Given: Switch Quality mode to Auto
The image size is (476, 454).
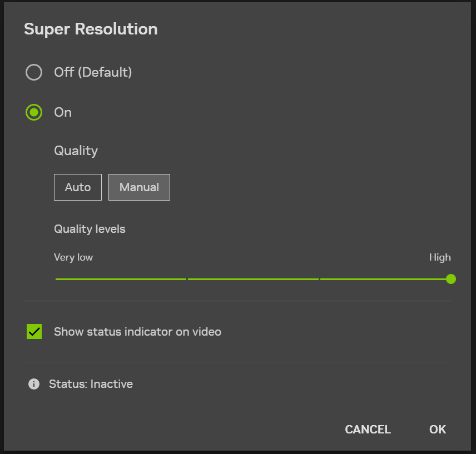Looking at the screenshot, I should tap(78, 187).
